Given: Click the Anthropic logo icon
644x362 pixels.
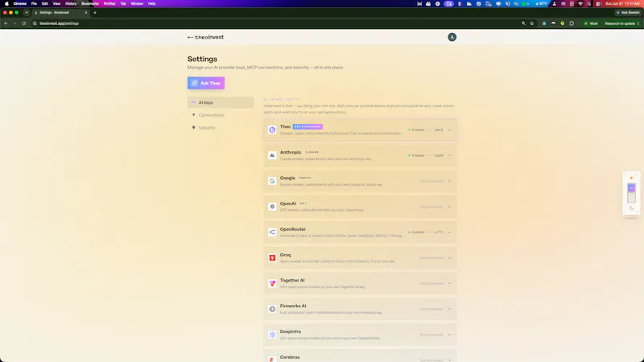Looking at the screenshot, I should point(272,155).
